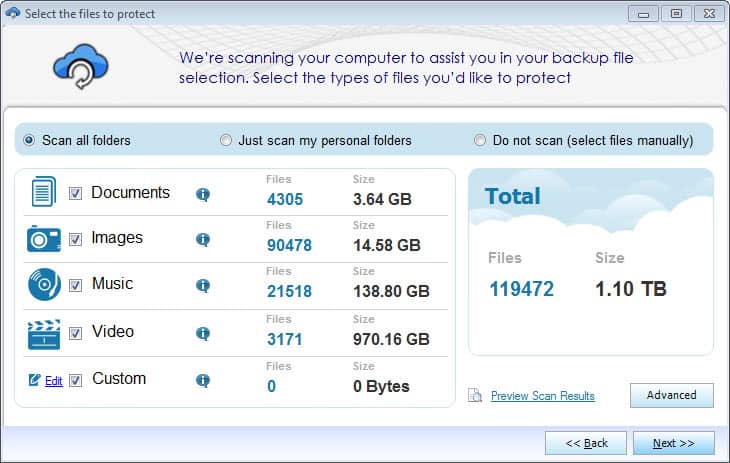The image size is (730, 463).
Task: Click the Custom label
Action: (x=119, y=378)
